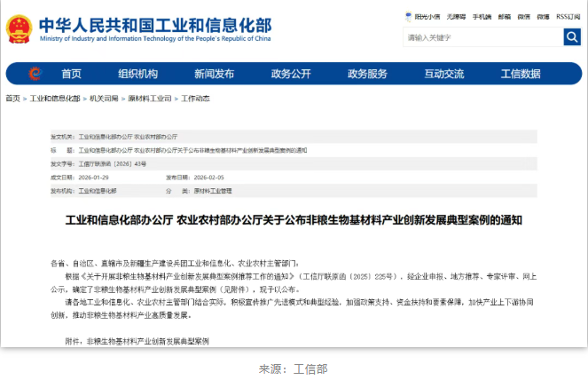The height and width of the screenshot is (380, 588).
Task: Go to 新闻发布 section
Action: click(214, 74)
